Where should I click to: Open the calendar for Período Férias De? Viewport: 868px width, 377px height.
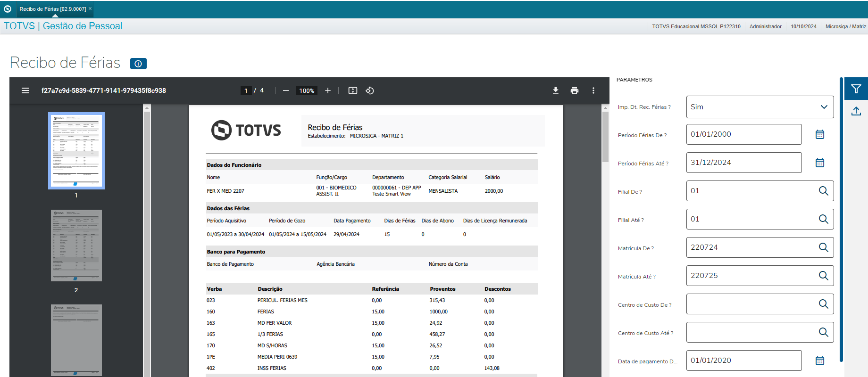pyautogui.click(x=820, y=135)
